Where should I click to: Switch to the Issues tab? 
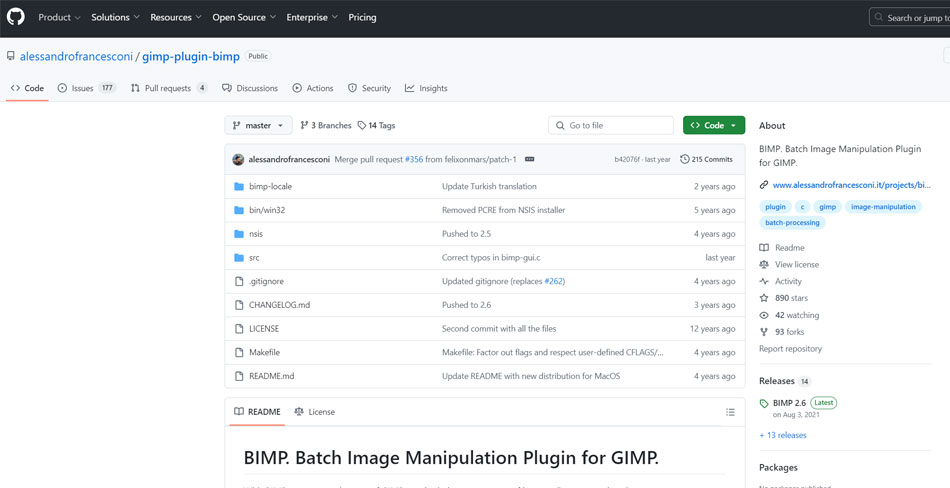(x=86, y=88)
